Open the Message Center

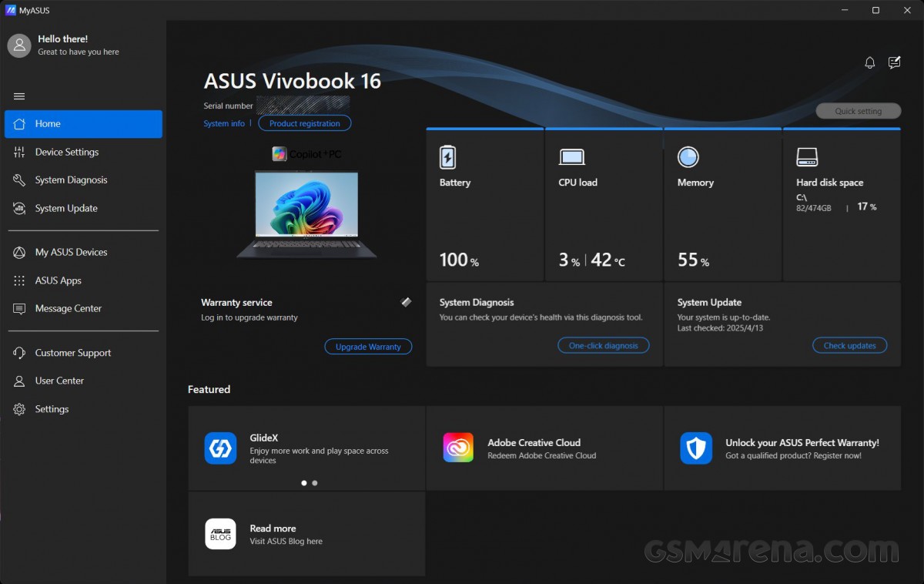tap(68, 308)
